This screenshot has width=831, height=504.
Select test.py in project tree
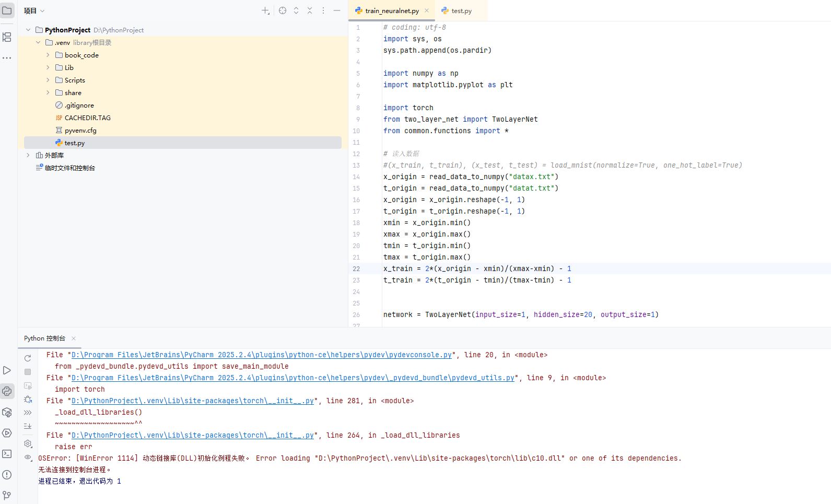click(183, 143)
